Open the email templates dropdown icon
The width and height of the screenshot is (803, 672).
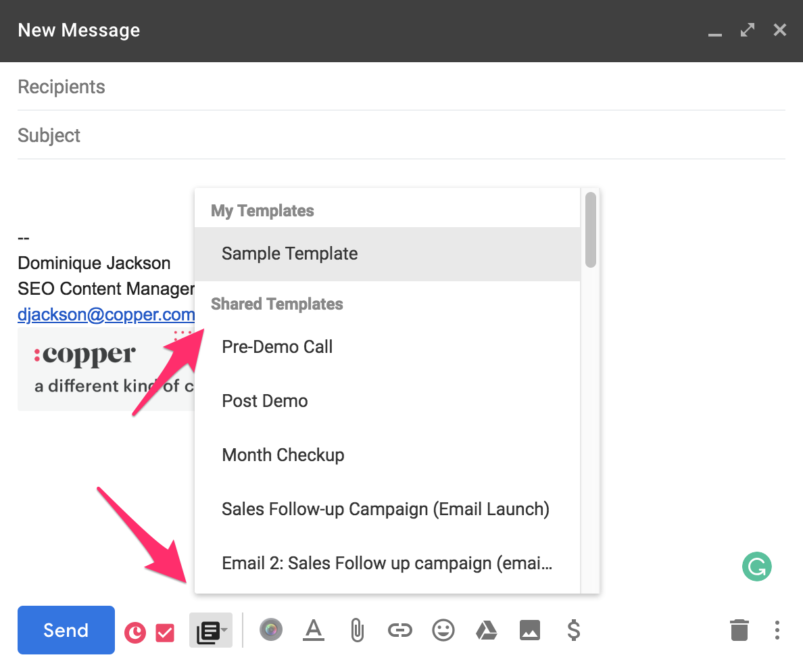click(x=211, y=631)
